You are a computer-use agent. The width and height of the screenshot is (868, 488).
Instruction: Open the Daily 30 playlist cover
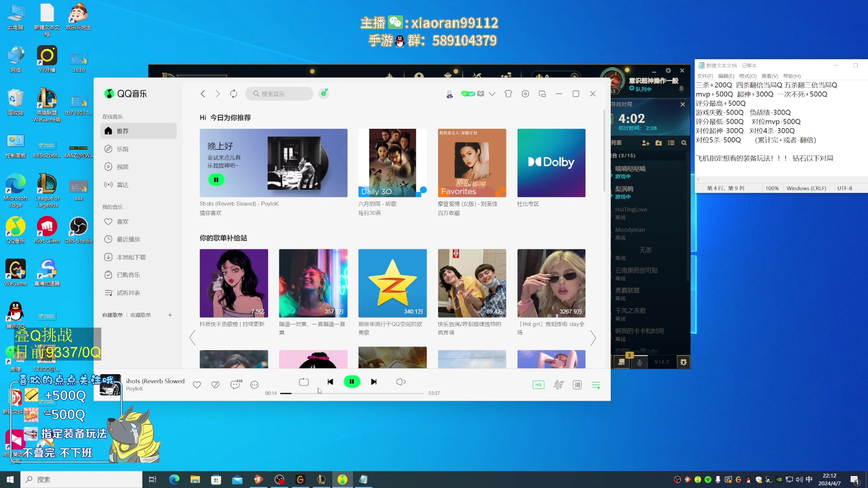click(392, 163)
